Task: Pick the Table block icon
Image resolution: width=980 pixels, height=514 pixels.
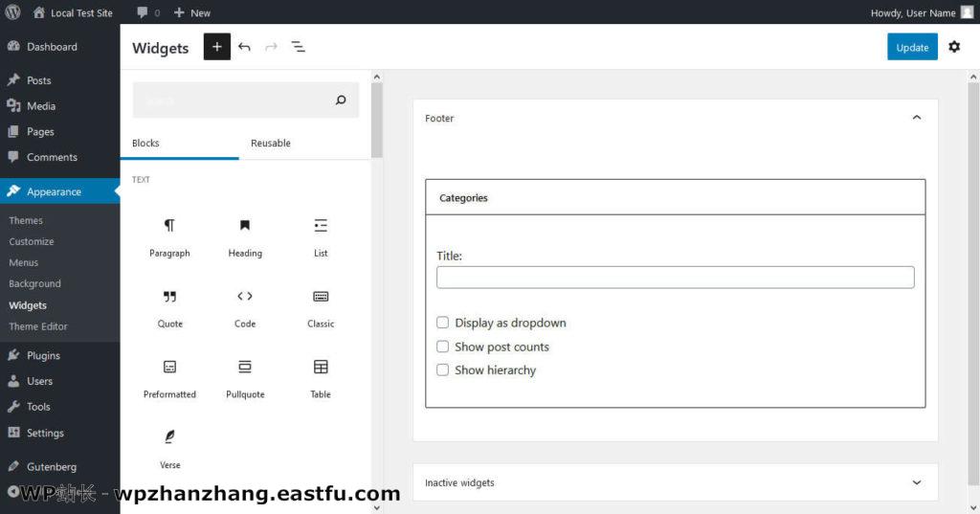Action: click(321, 368)
